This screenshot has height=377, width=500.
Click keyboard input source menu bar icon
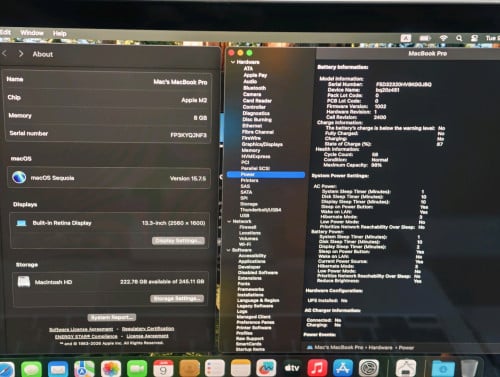click(x=406, y=38)
